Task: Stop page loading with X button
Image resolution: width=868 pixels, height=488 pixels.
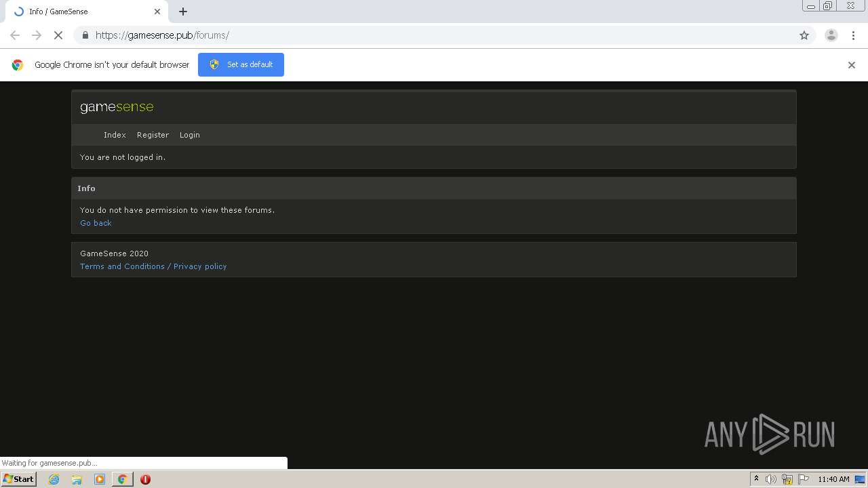Action: (x=58, y=35)
